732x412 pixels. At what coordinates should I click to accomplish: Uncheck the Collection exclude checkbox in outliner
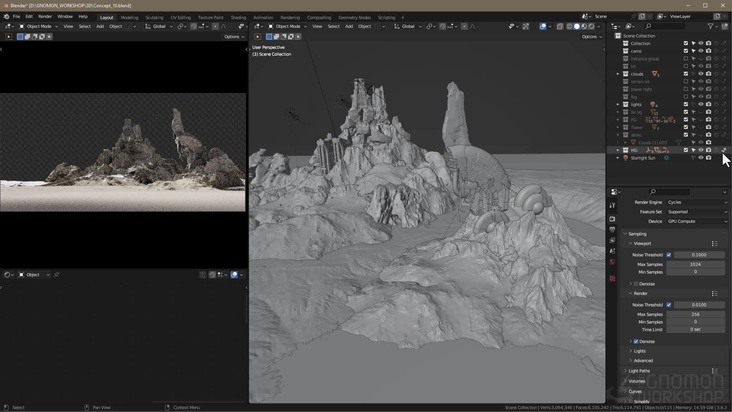(x=686, y=43)
